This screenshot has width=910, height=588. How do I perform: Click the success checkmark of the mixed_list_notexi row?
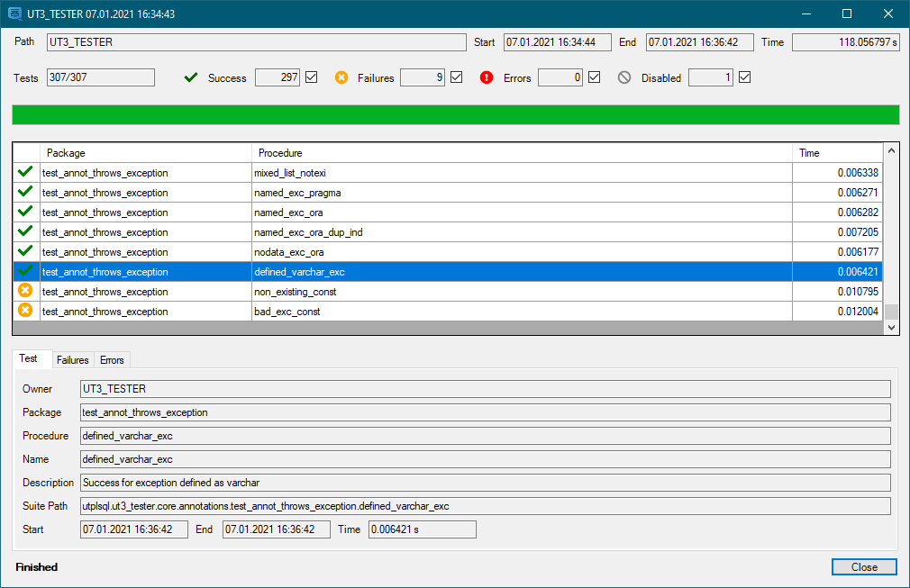coord(26,172)
